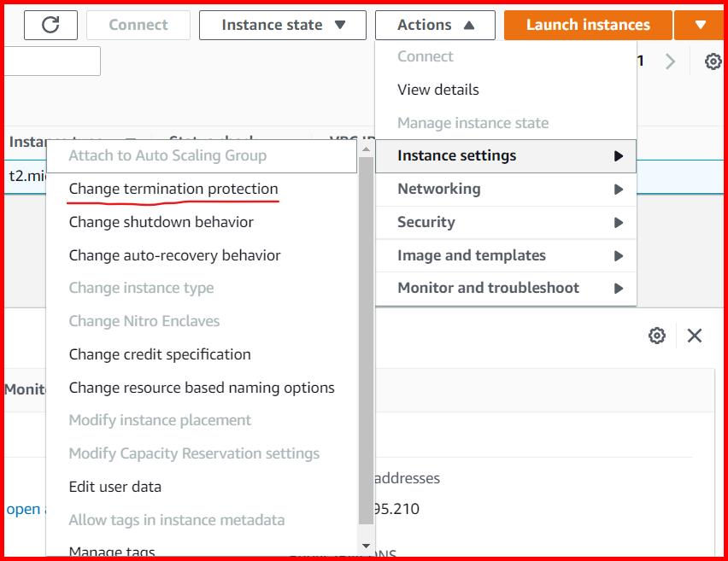
Task: Select View details from Actions menu
Action: 438,89
